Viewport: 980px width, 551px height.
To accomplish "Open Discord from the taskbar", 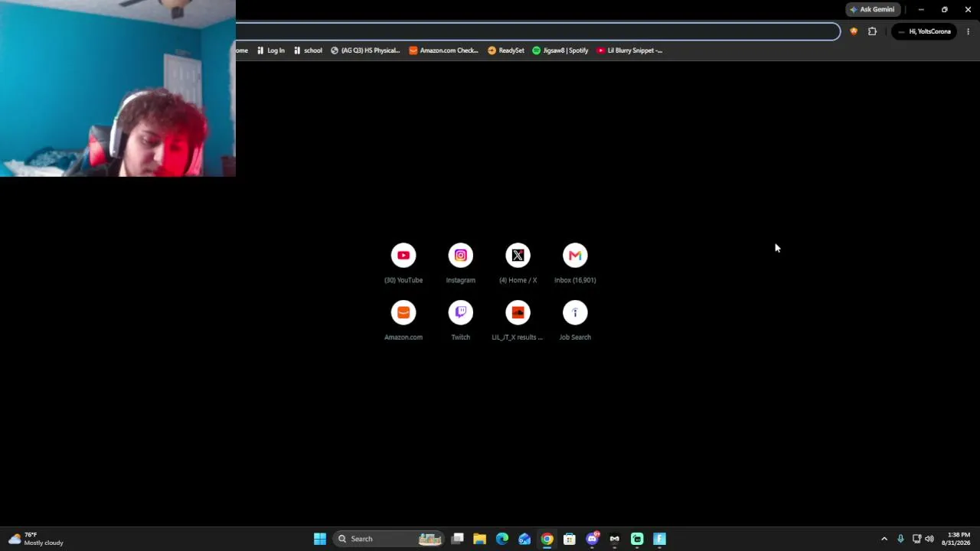I will [x=592, y=539].
